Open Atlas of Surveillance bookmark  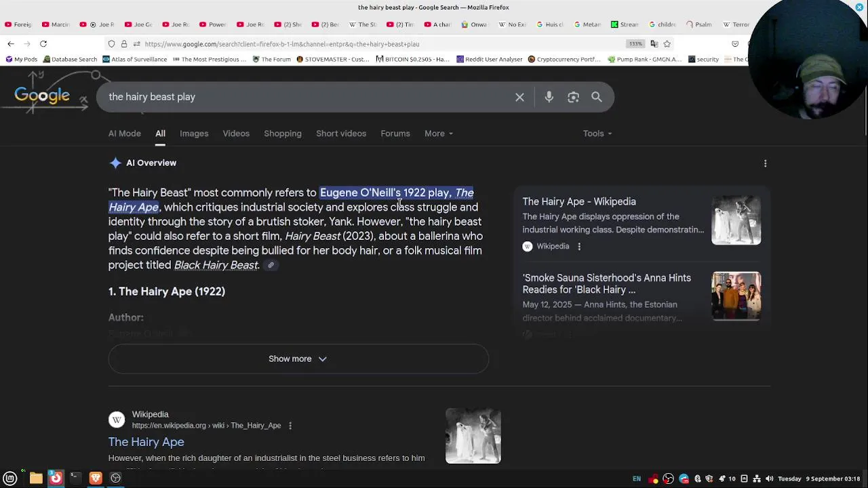pyautogui.click(x=135, y=60)
